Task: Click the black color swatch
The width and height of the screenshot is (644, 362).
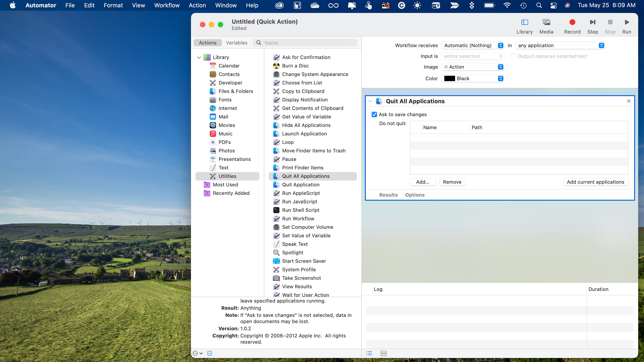Action: click(x=449, y=78)
